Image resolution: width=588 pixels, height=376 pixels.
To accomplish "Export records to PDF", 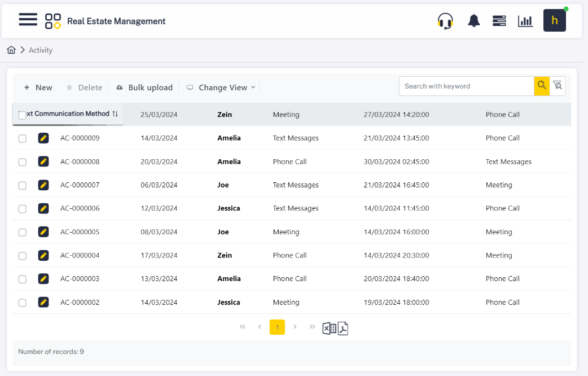I will pyautogui.click(x=343, y=327).
